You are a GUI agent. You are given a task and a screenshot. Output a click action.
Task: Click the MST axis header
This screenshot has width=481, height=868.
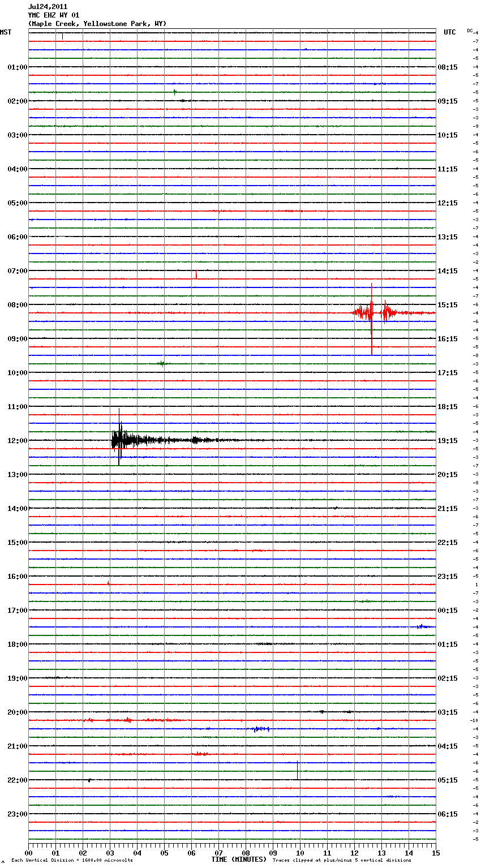(x=6, y=32)
